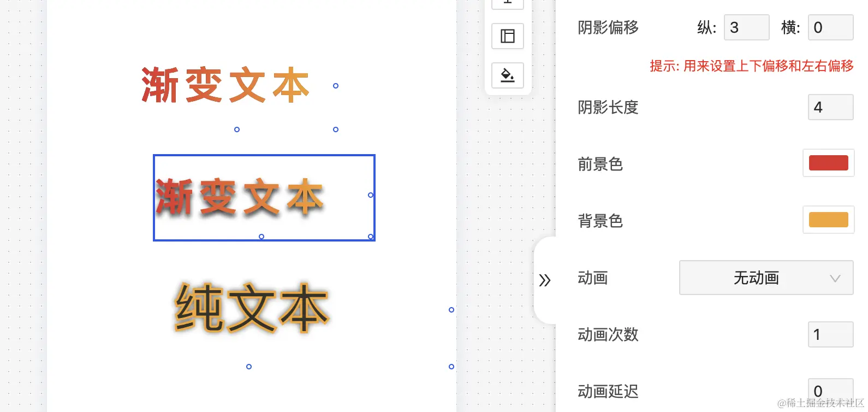Viewport: 868px width, 412px height.
Task: Select the 动画次数 value field
Action: click(830, 334)
